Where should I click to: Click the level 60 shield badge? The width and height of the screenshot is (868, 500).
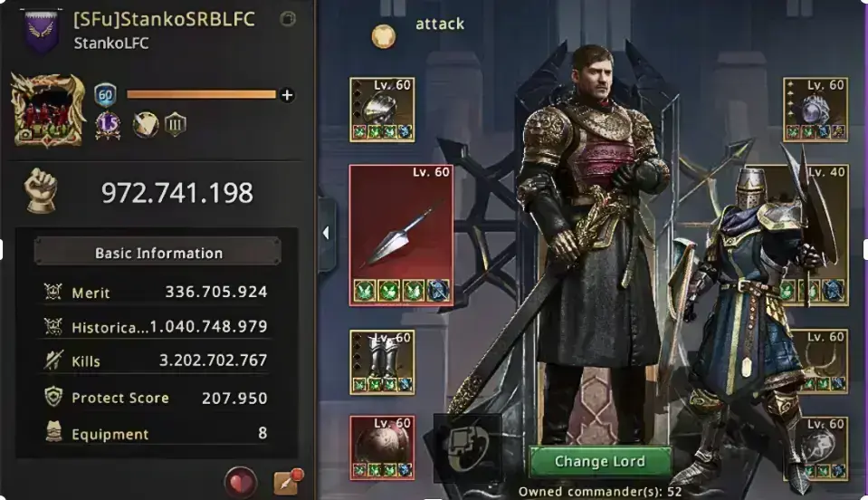(105, 95)
